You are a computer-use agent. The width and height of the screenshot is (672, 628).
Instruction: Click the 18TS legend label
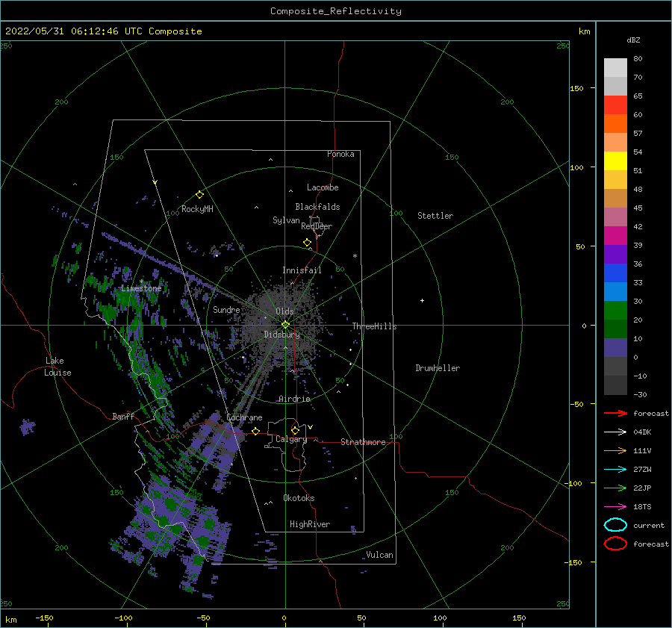point(642,507)
